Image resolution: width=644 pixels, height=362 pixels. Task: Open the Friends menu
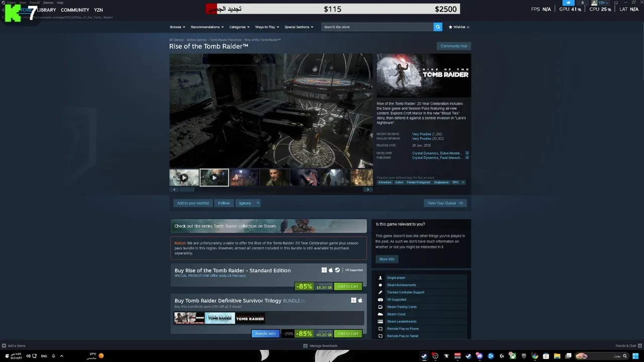(x=34, y=3)
